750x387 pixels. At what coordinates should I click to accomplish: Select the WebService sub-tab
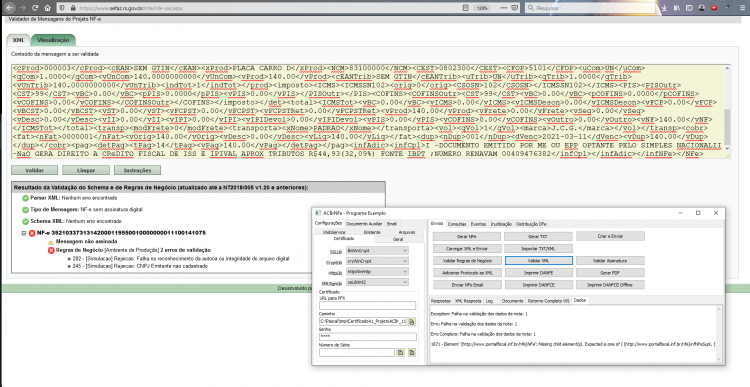(334, 232)
